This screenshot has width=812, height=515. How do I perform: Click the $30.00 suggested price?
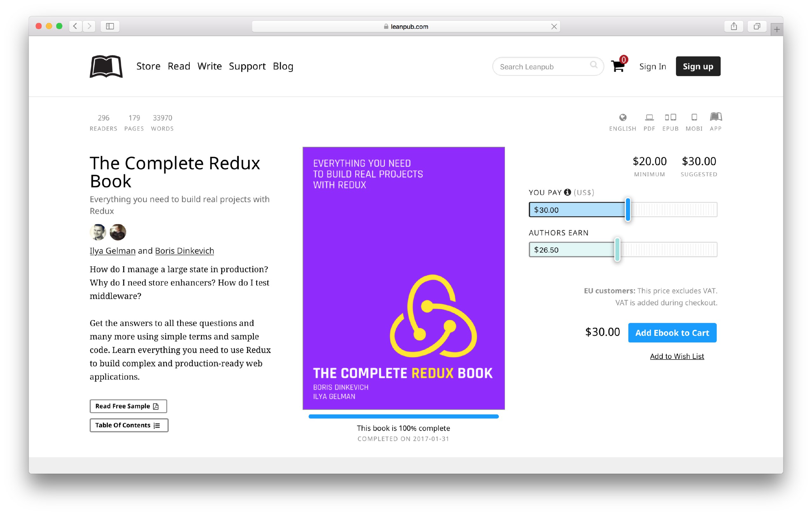pyautogui.click(x=699, y=161)
